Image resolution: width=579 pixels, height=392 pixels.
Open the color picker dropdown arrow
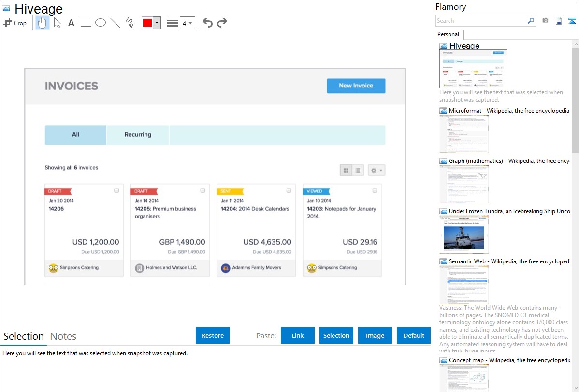point(157,23)
